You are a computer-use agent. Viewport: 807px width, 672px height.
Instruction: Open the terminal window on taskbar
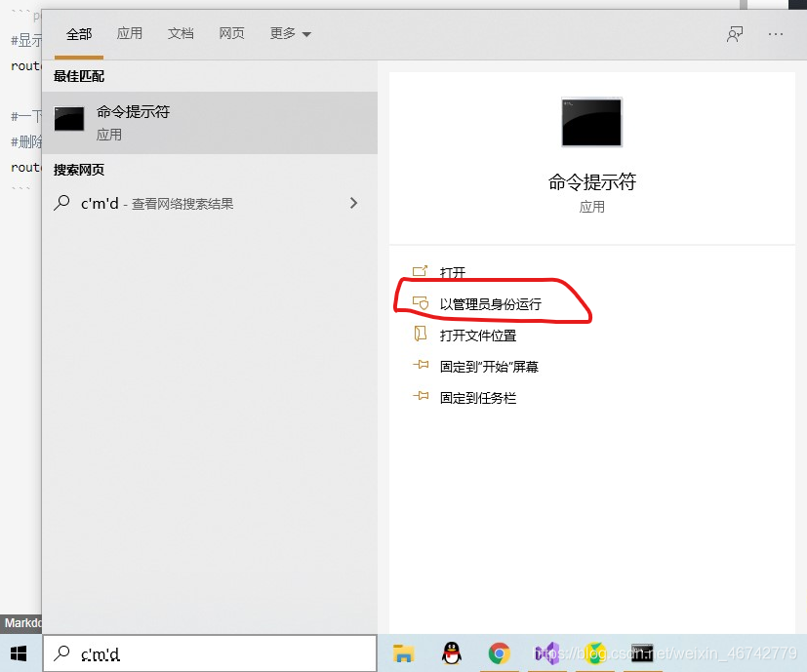(642, 653)
